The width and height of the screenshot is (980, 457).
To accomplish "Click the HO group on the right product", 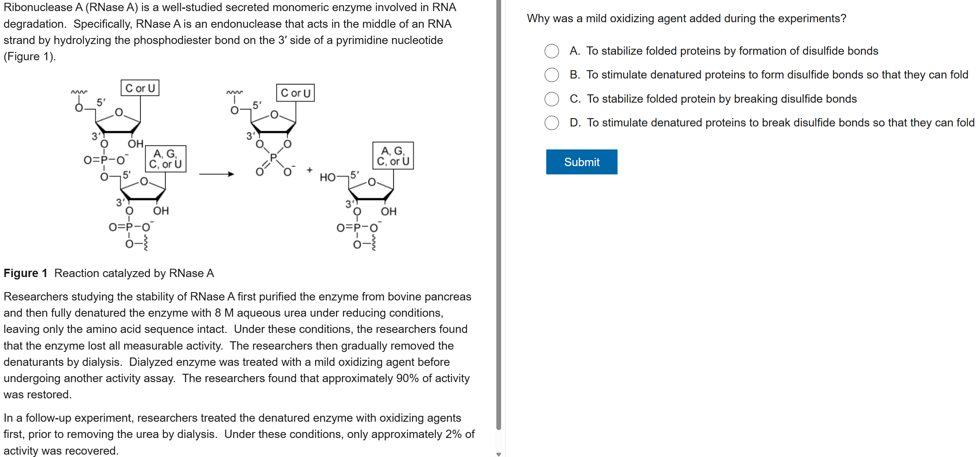I will [x=327, y=177].
